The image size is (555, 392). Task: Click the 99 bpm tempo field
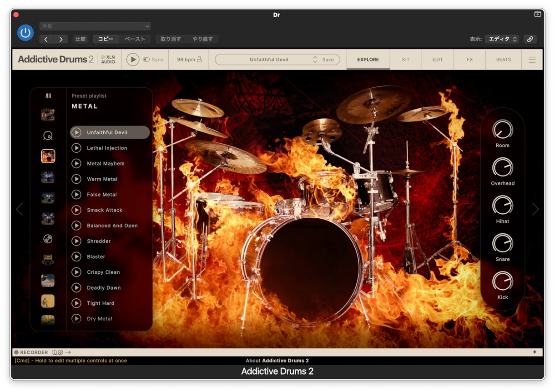coord(186,60)
